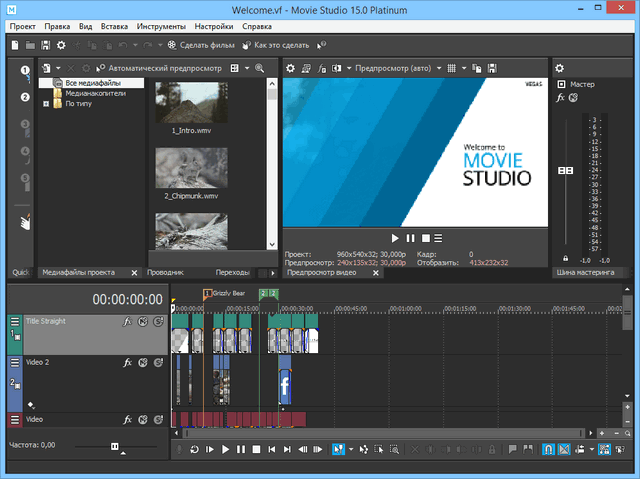Click the Частота rate slider handle
This screenshot has height=479, width=640.
[115, 446]
